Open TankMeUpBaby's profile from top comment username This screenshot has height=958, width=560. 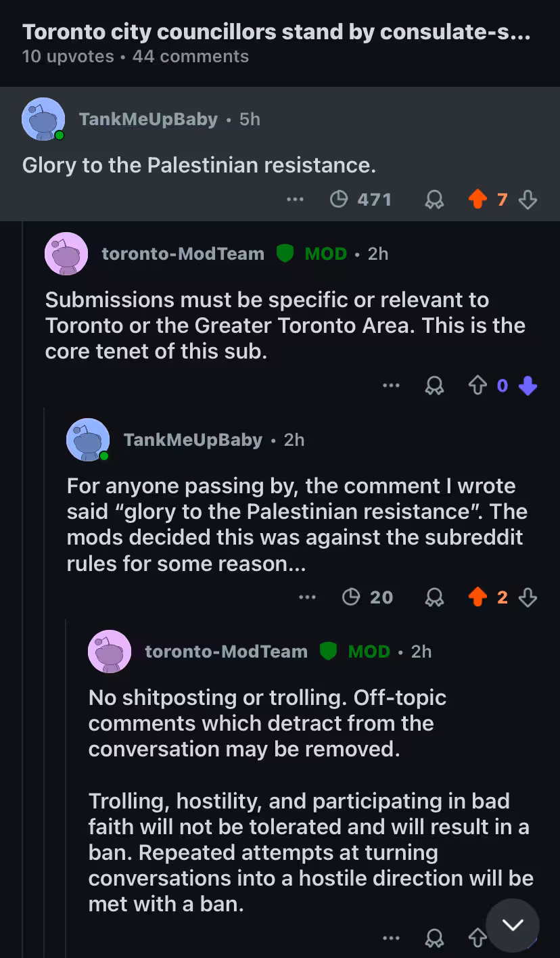point(148,119)
